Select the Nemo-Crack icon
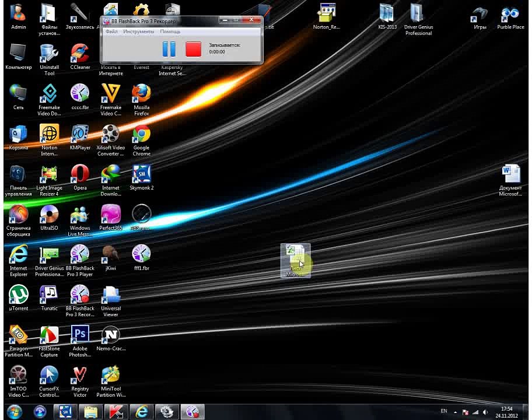The image size is (532, 420). tap(111, 338)
